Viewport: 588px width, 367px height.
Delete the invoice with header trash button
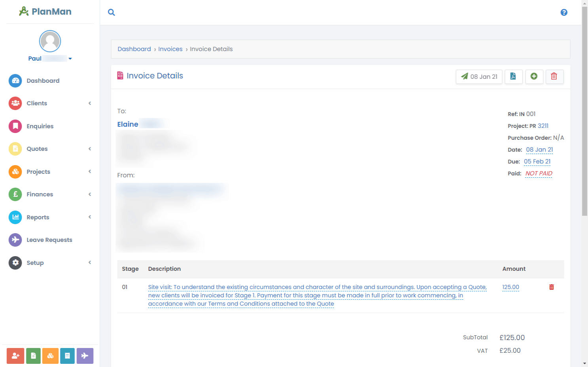click(554, 77)
